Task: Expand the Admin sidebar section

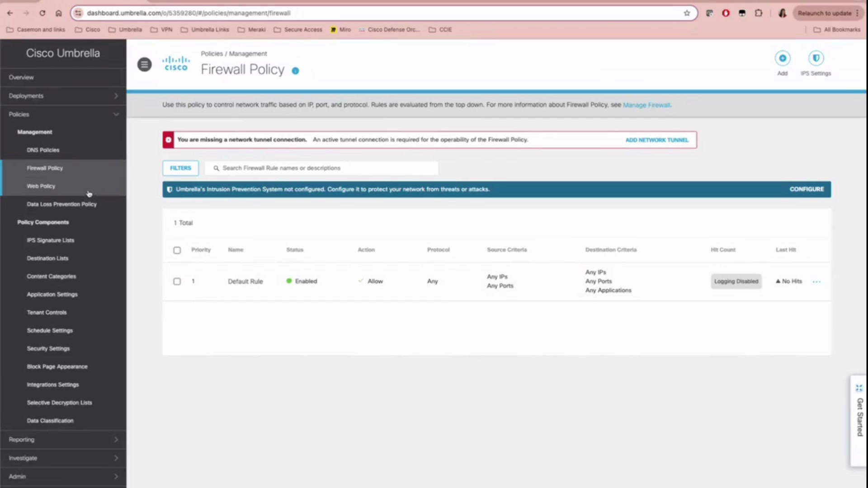Action: coord(63,477)
